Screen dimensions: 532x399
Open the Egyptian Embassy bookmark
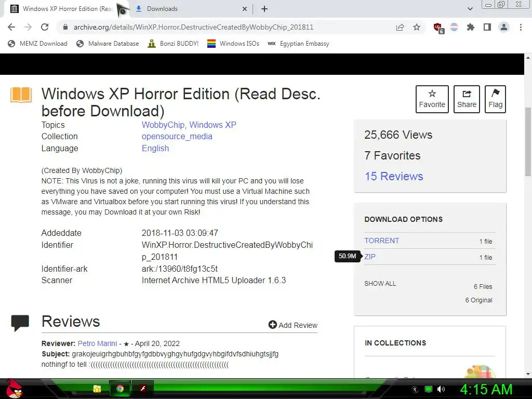[299, 44]
